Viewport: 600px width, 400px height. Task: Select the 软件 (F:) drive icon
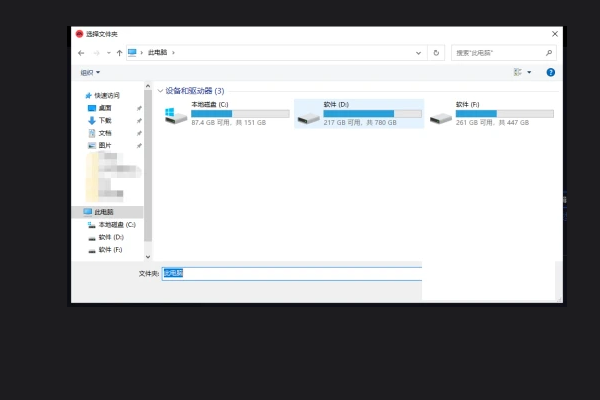point(441,118)
